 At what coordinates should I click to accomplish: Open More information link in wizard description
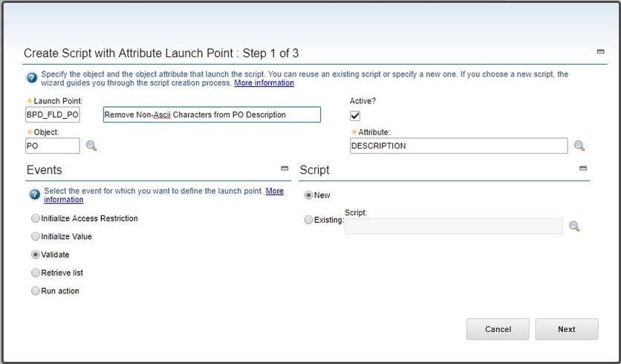pyautogui.click(x=264, y=82)
